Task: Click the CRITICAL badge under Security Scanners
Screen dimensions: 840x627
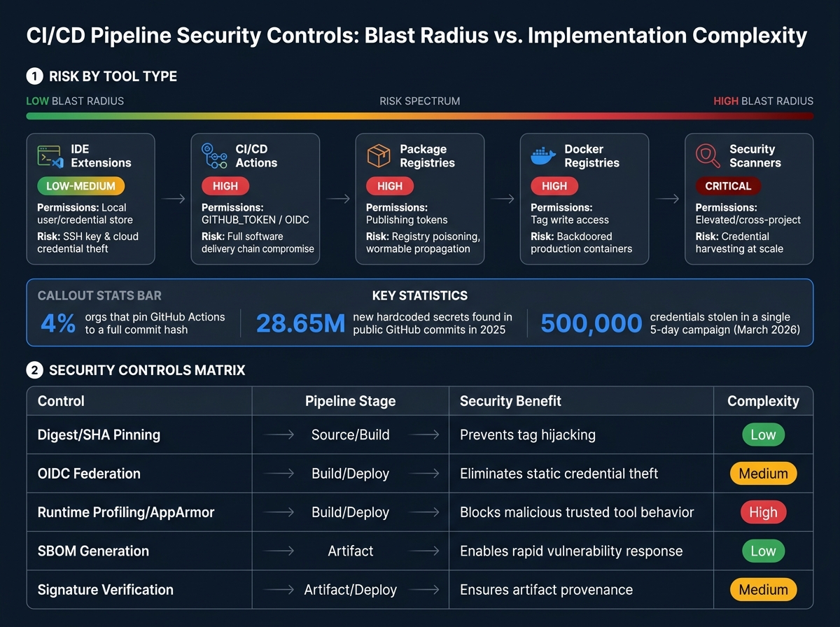Action: pyautogui.click(x=728, y=186)
